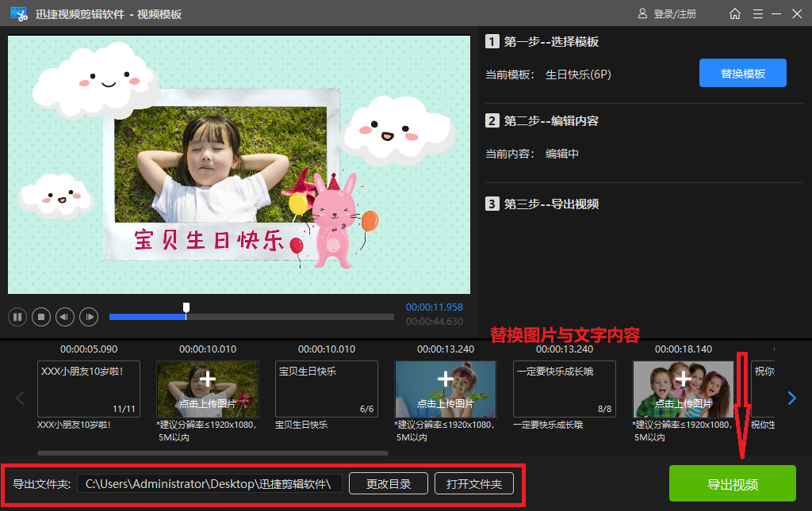The width and height of the screenshot is (812, 511).
Task: Click 更改目录 to change export directory
Action: pos(388,483)
